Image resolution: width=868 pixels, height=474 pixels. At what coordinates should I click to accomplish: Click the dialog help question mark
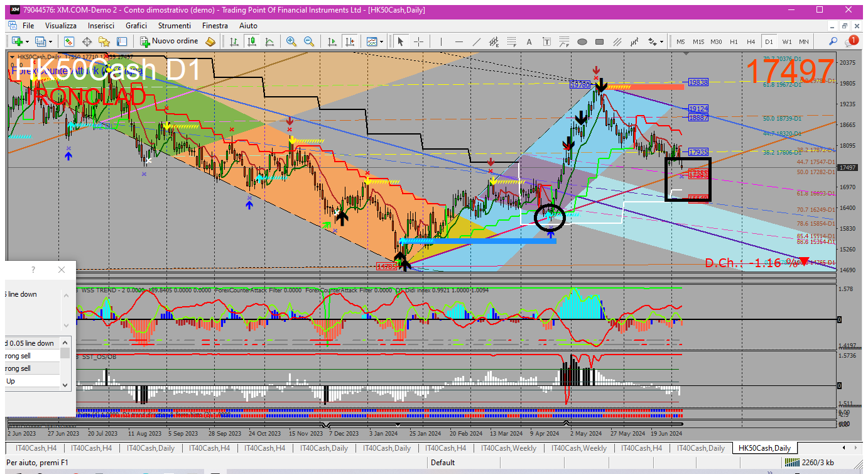[x=33, y=270]
